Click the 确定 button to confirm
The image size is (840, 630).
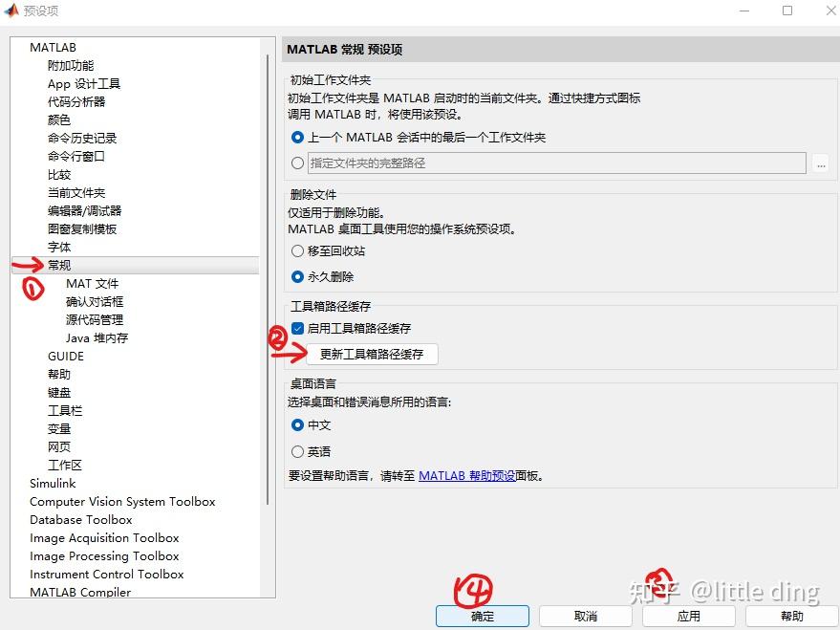tap(481, 616)
